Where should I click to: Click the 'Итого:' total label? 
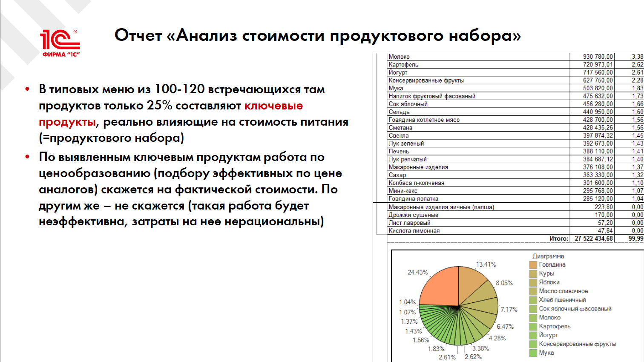click(559, 238)
